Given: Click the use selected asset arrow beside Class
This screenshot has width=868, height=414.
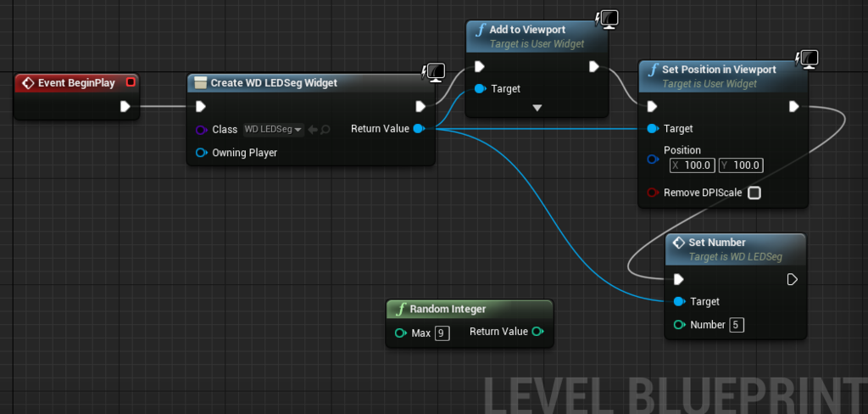Looking at the screenshot, I should 313,130.
